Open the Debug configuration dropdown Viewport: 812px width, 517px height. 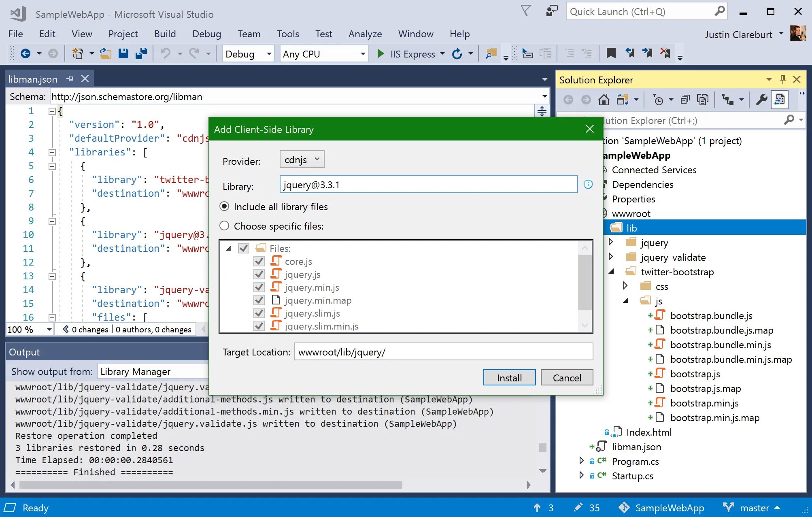[x=248, y=54]
